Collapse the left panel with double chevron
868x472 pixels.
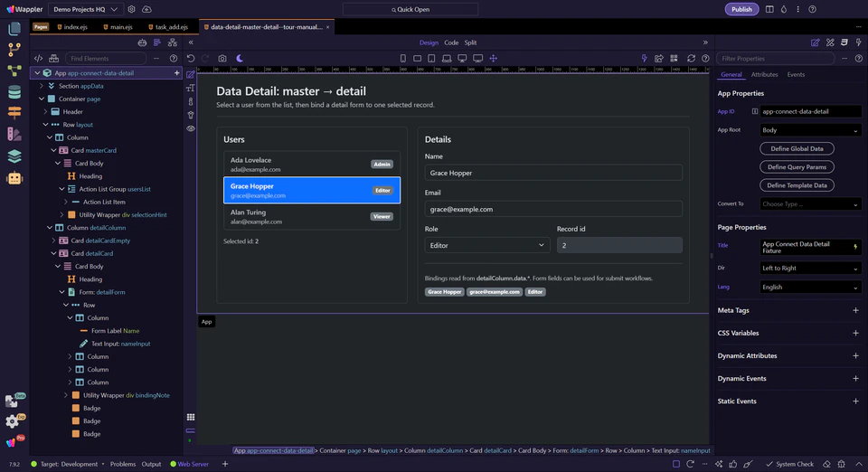[191, 42]
